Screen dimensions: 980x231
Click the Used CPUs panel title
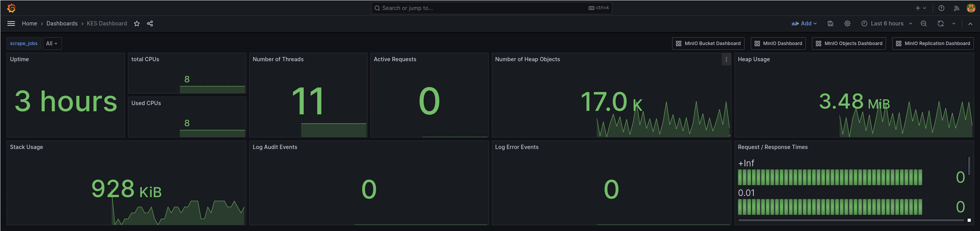[146, 103]
